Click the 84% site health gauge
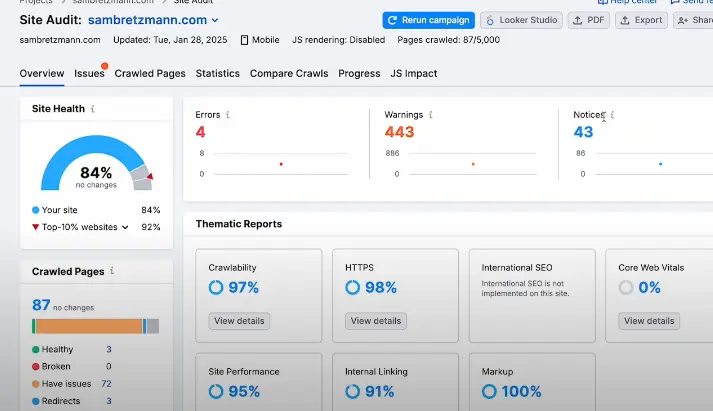The height and width of the screenshot is (411, 713). [96, 163]
